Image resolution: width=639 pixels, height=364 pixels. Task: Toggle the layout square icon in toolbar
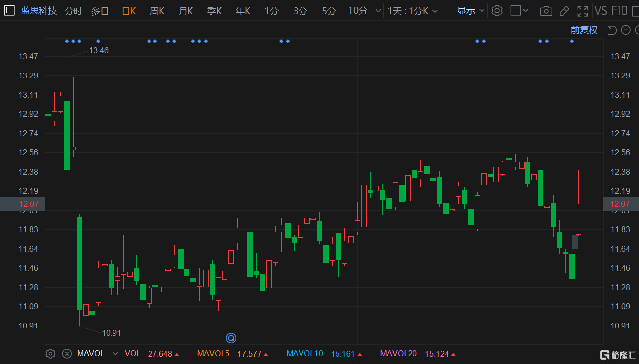click(x=516, y=11)
